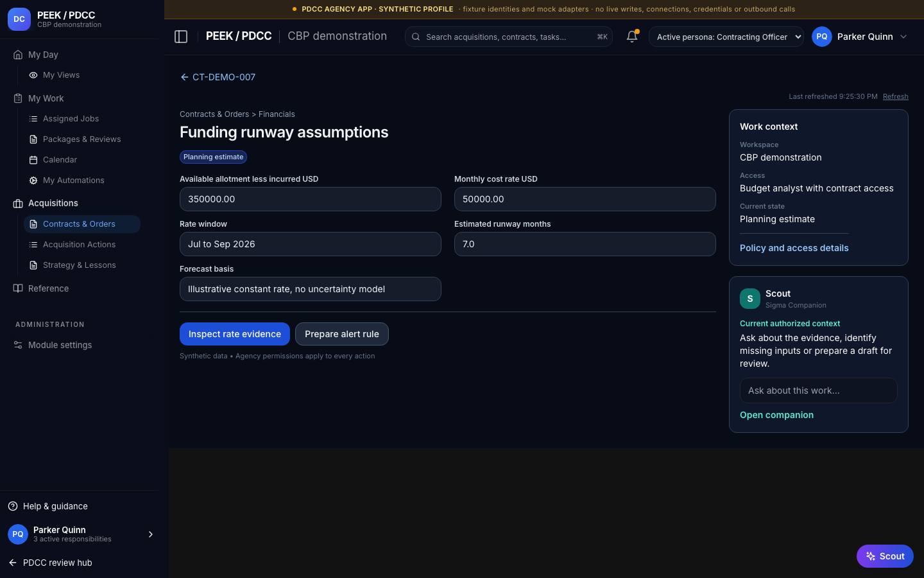Click the search magnifier icon
Screen dimensions: 924x578
pyautogui.click(x=416, y=37)
